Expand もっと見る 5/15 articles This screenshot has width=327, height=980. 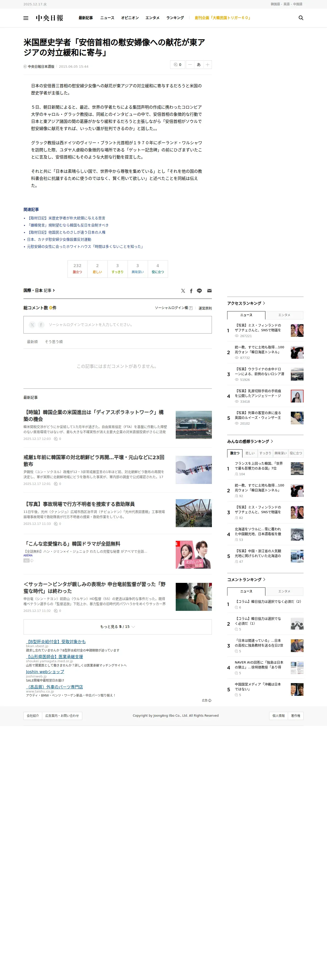pos(118,627)
